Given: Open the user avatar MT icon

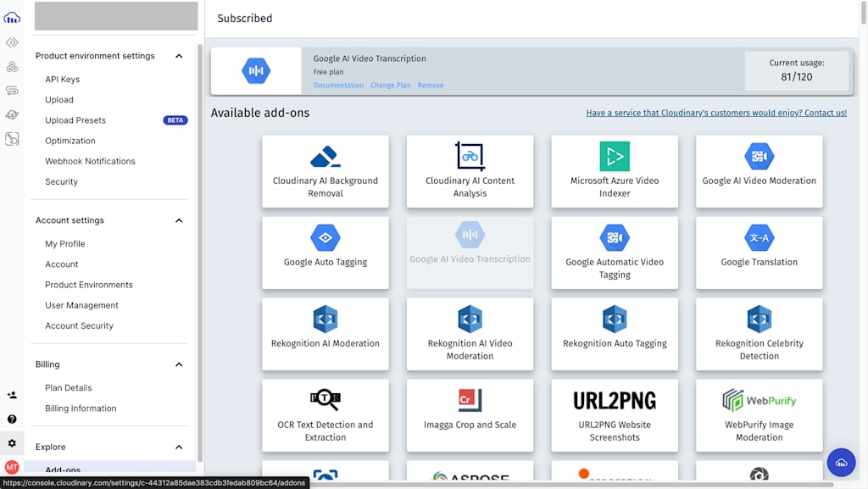Looking at the screenshot, I should click(12, 468).
